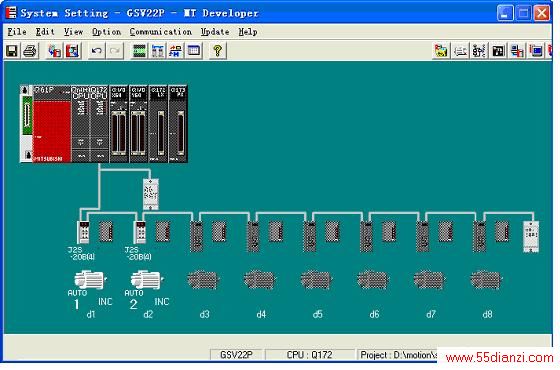Click the rightmost terminal unit after d8
This screenshot has width=560, height=370.
point(531,236)
